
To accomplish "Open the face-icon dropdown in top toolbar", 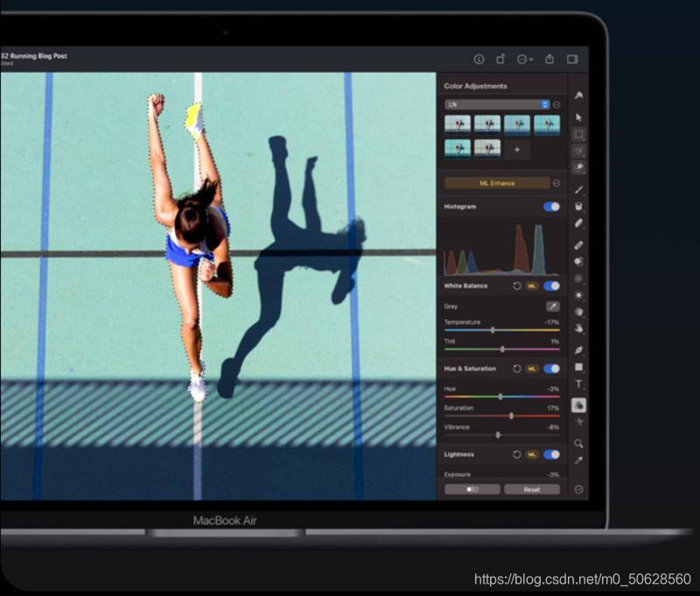I will click(x=525, y=59).
